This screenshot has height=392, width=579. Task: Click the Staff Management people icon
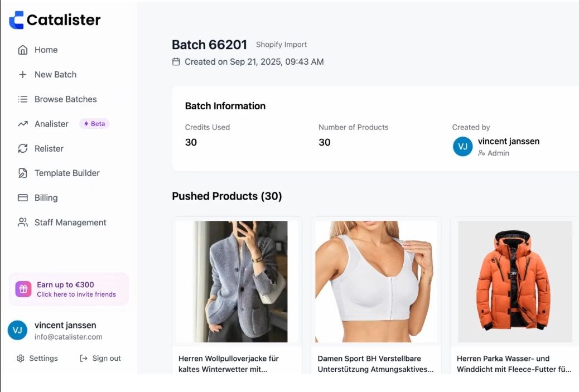point(23,222)
